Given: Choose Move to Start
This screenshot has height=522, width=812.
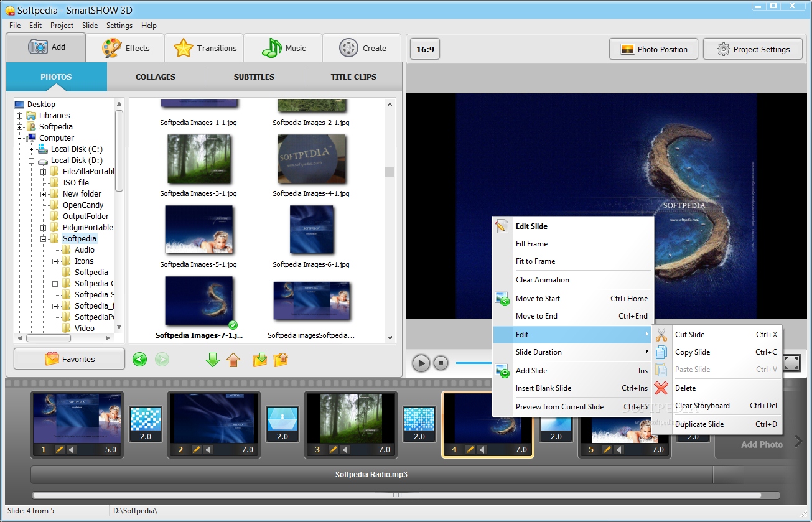Looking at the screenshot, I should (573, 299).
